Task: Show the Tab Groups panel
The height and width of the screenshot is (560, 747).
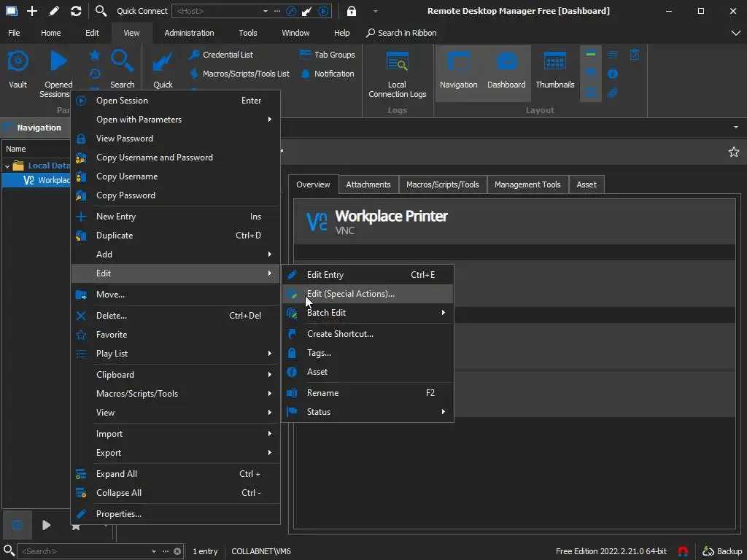Action: click(328, 55)
